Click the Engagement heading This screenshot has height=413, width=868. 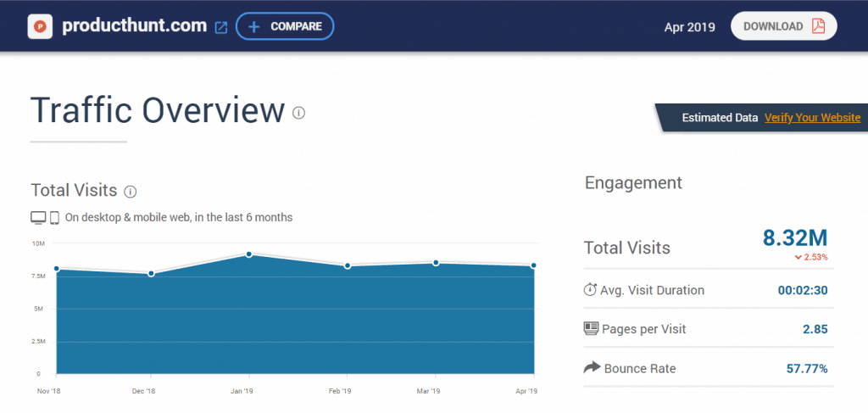tap(633, 182)
